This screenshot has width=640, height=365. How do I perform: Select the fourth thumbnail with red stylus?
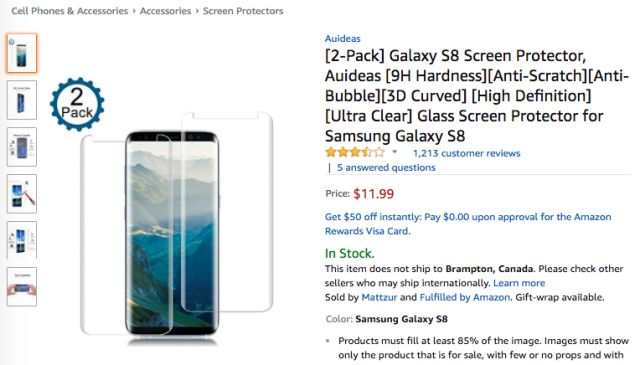22,194
